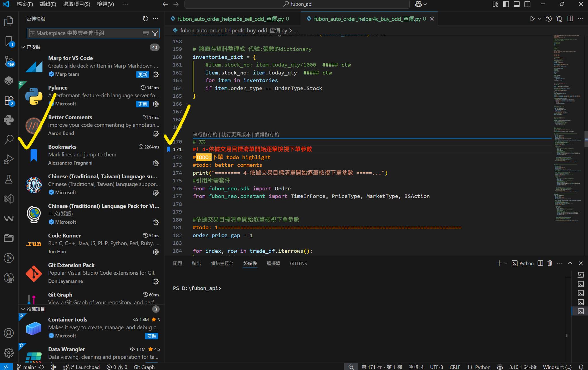Click CRLF in the status bar

[x=455, y=367]
